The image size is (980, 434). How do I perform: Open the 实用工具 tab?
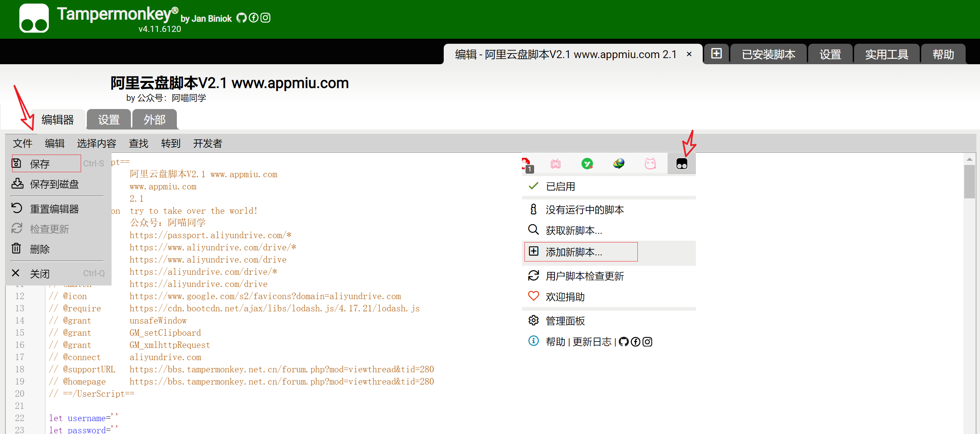[886, 55]
